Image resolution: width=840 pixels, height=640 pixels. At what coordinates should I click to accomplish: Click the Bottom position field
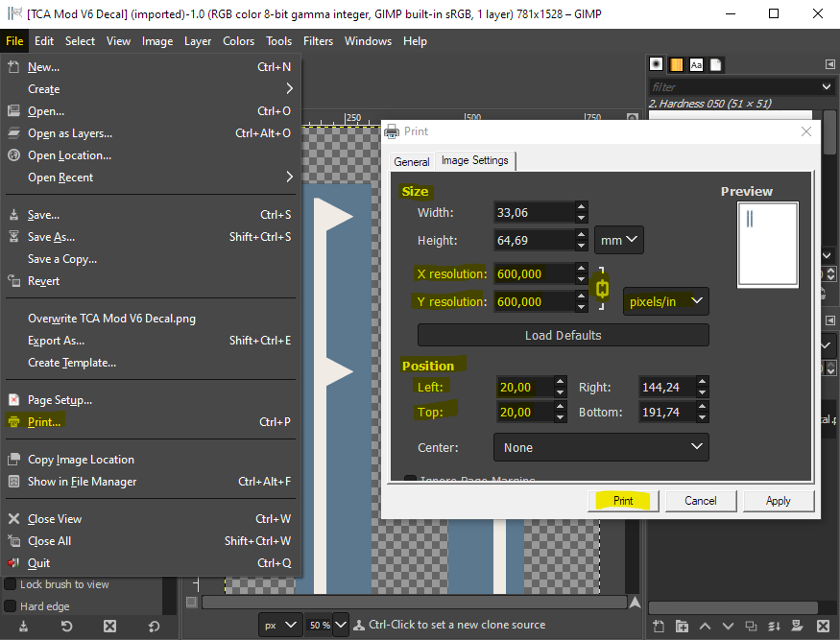click(667, 413)
